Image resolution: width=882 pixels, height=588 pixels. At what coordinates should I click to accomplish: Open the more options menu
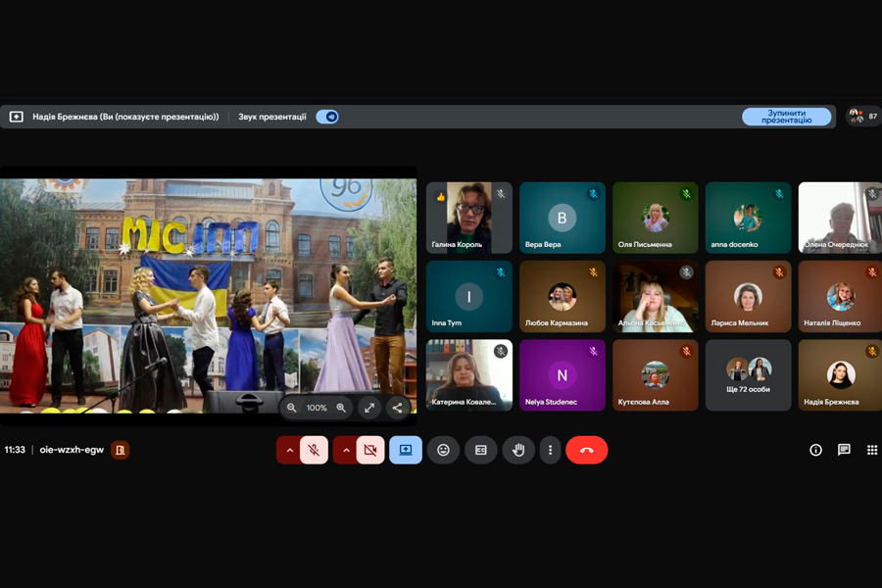click(551, 450)
